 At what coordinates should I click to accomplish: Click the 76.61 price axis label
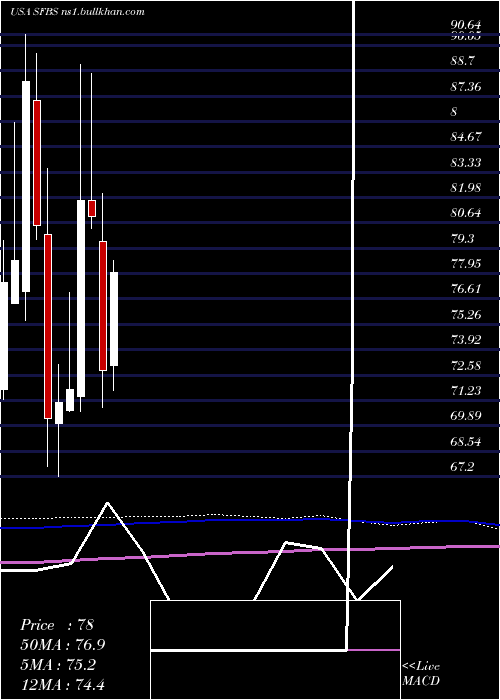(466, 288)
